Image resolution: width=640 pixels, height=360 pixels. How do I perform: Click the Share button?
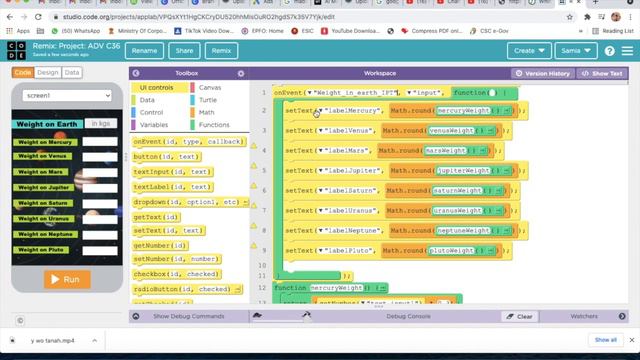pyautogui.click(x=184, y=51)
